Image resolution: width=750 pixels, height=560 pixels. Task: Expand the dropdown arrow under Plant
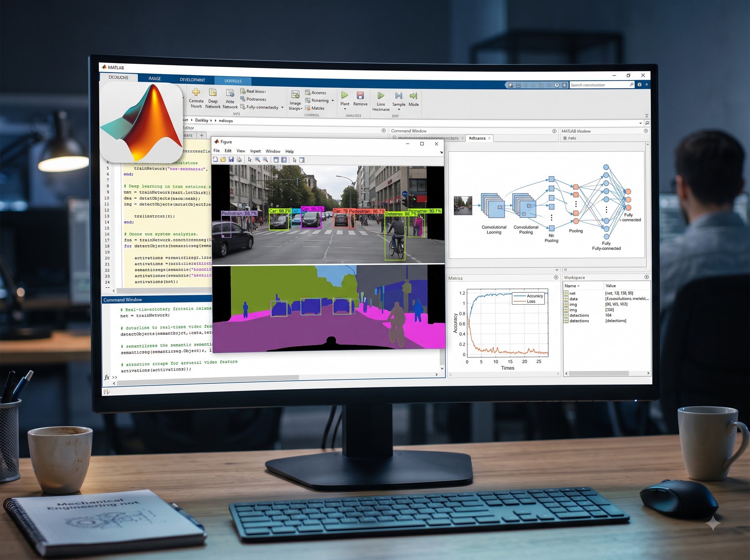tap(345, 109)
